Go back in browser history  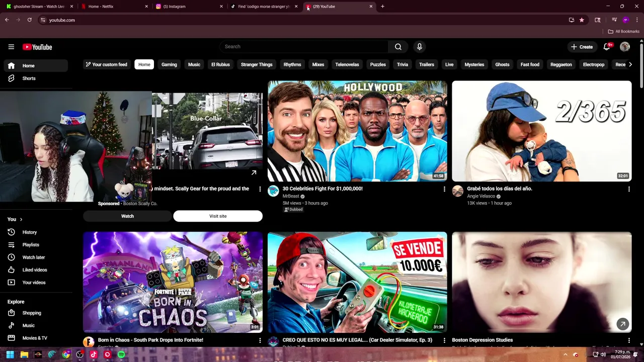coord(7,20)
